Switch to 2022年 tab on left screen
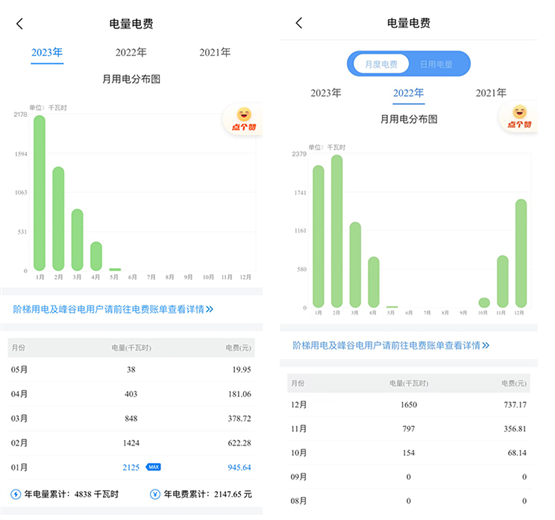The width and height of the screenshot is (555, 520). (131, 53)
